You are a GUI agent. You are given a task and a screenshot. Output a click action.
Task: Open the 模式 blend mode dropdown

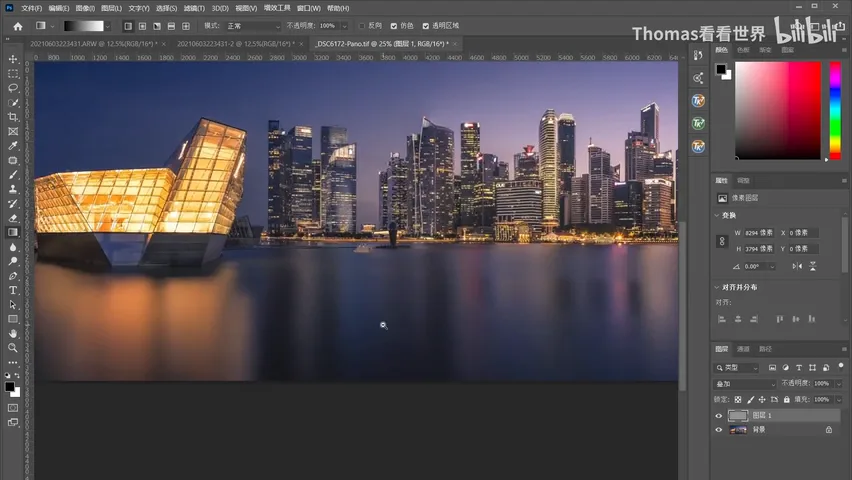click(x=253, y=26)
